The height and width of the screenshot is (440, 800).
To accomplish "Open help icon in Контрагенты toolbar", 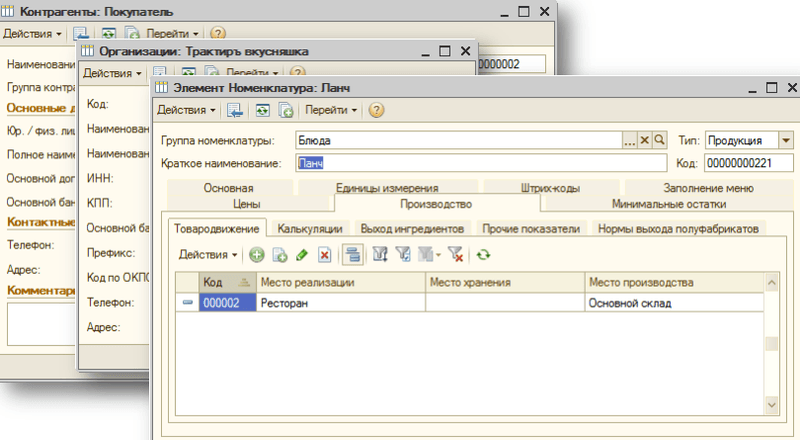I will tap(218, 34).
